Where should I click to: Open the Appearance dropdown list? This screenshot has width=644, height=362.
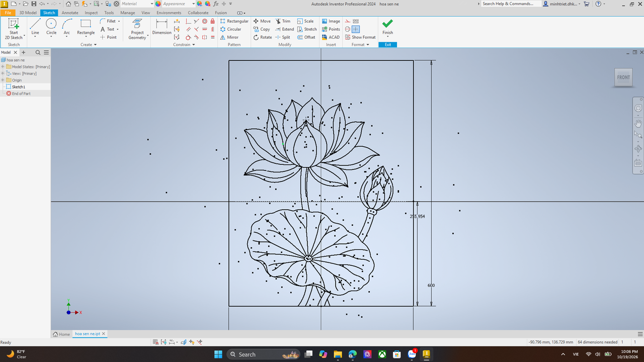[193, 4]
